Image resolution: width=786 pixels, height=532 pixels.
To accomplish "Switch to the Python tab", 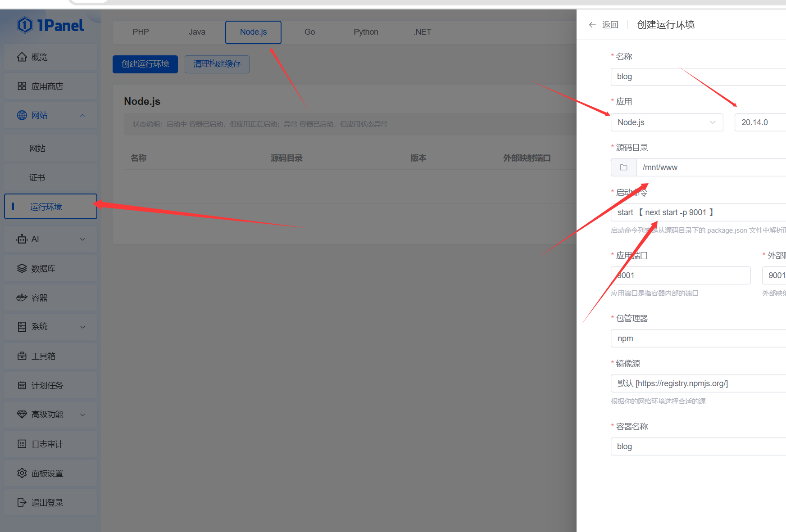I will coord(366,32).
